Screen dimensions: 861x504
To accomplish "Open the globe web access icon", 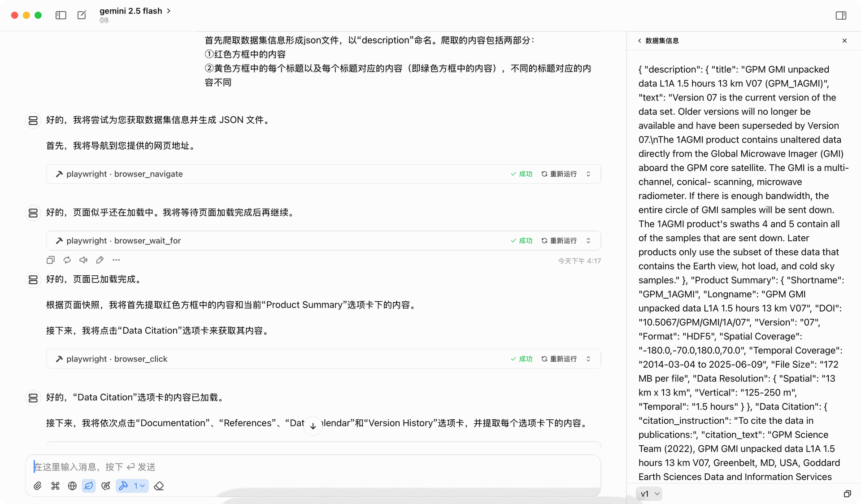I will (72, 486).
